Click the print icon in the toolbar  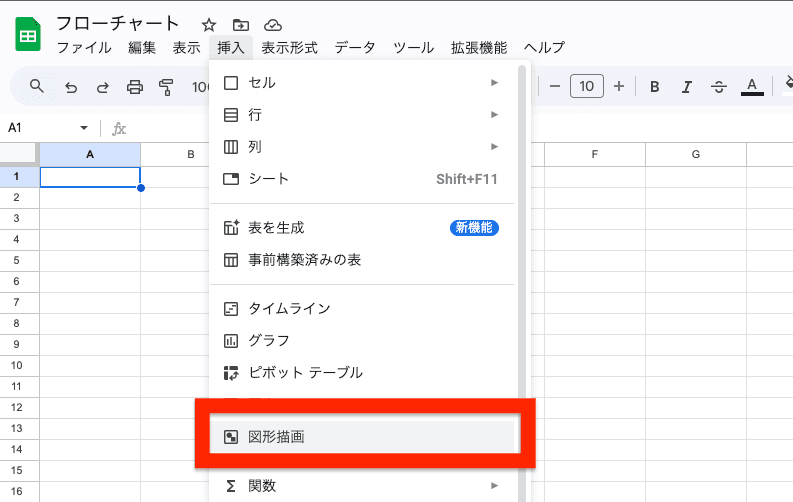tap(135, 87)
